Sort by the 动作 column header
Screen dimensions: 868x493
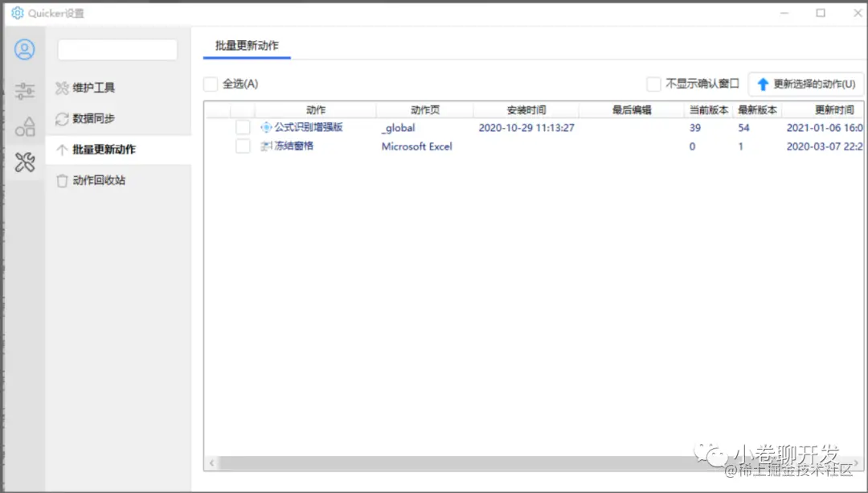(316, 109)
